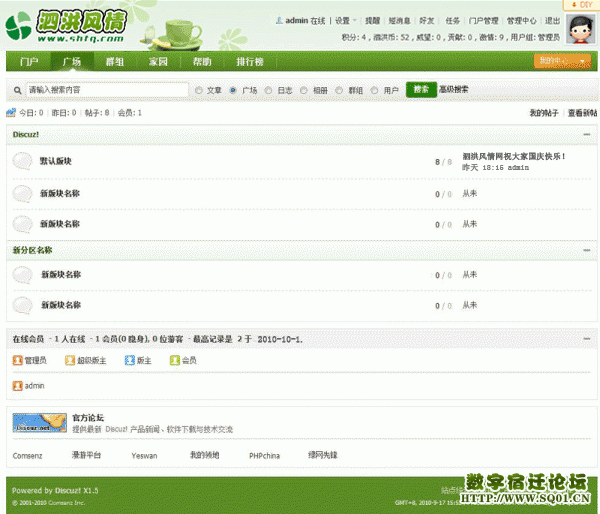Open 短消息 messages link

(399, 21)
